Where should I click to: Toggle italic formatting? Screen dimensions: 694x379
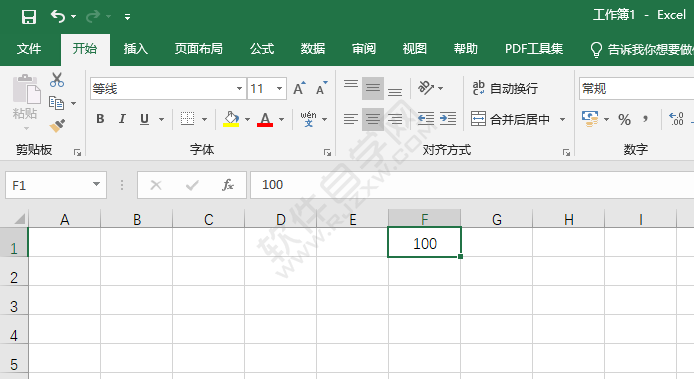click(122, 119)
